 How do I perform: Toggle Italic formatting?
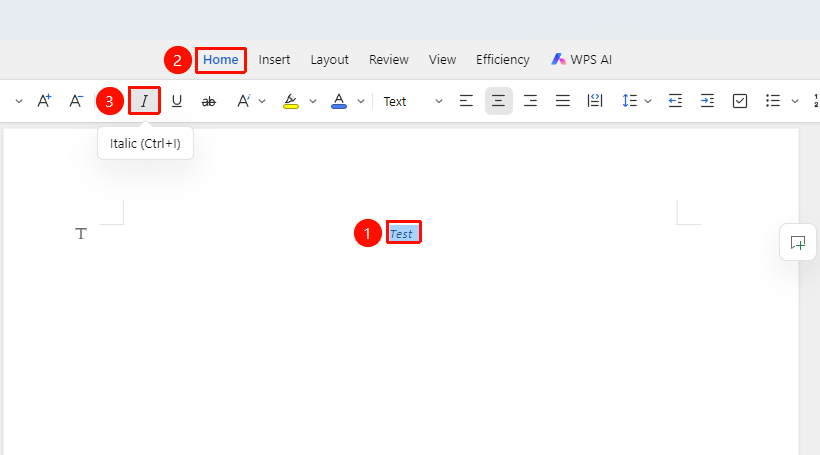tap(144, 101)
